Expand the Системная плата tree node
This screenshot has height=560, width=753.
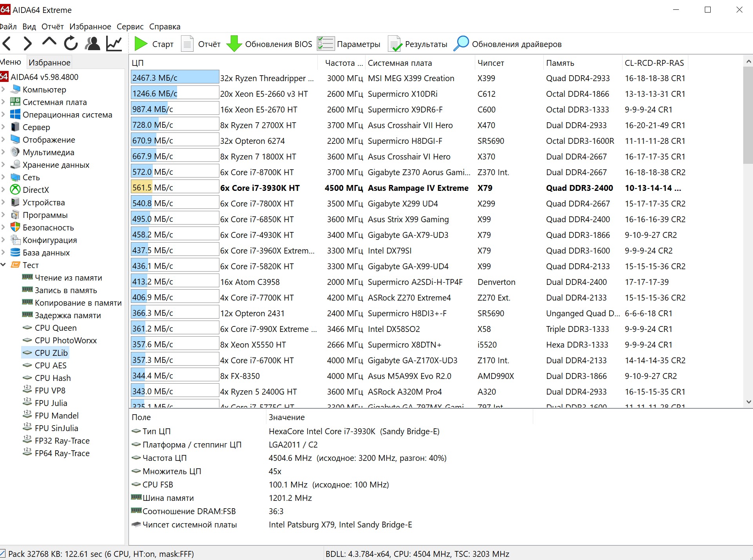coord(3,102)
